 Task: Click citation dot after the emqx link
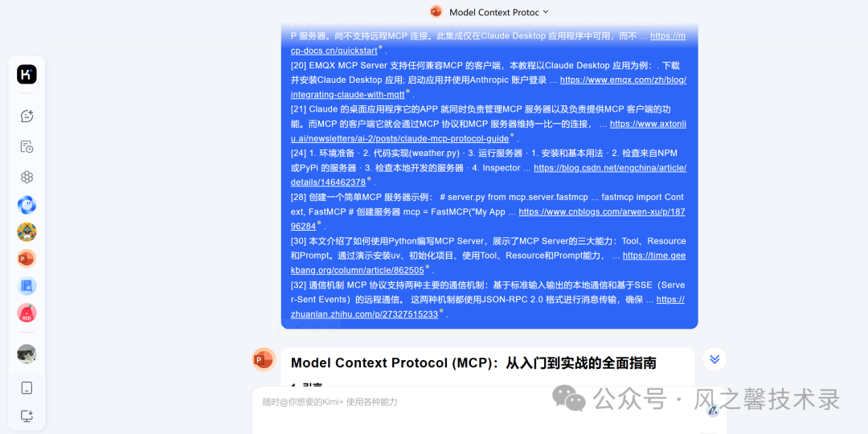pyautogui.click(x=407, y=92)
